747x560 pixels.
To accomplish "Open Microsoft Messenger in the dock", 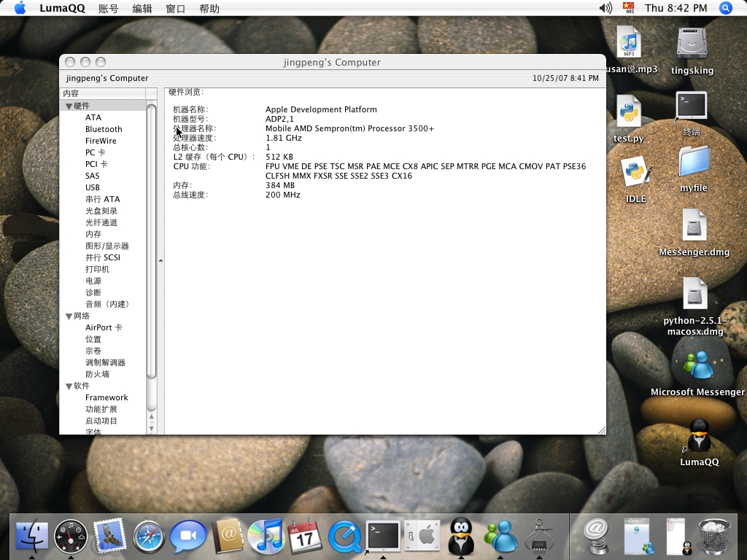I will coord(500,537).
